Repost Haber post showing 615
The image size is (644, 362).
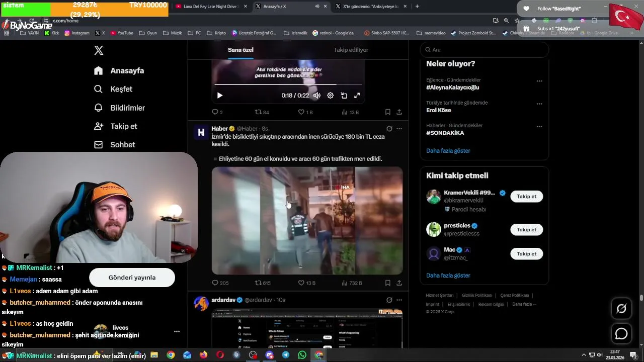(263, 283)
